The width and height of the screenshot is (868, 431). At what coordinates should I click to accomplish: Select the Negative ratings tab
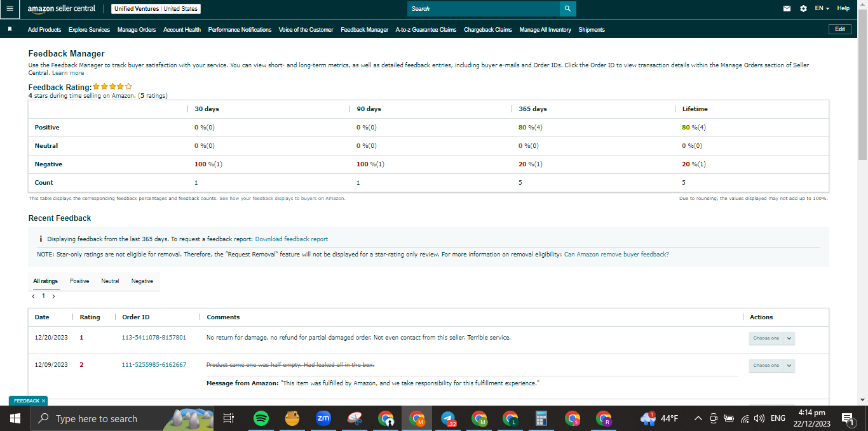click(x=142, y=281)
